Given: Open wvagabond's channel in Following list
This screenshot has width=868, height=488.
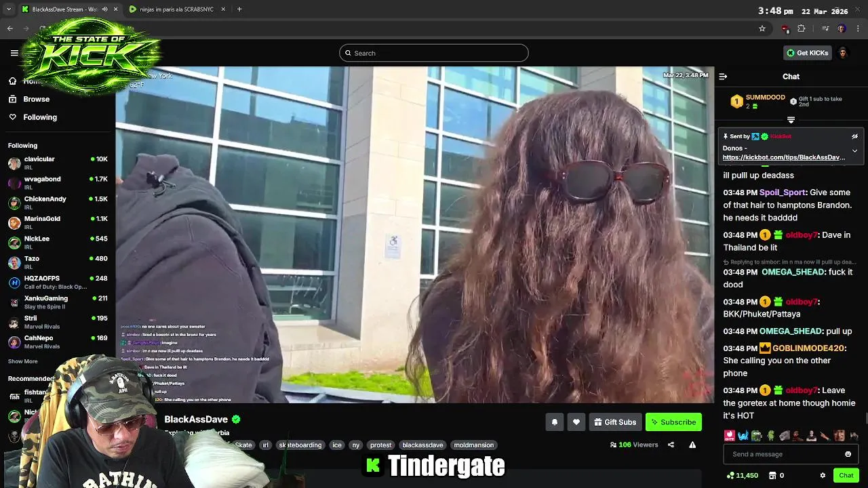Looking at the screenshot, I should [x=58, y=182].
